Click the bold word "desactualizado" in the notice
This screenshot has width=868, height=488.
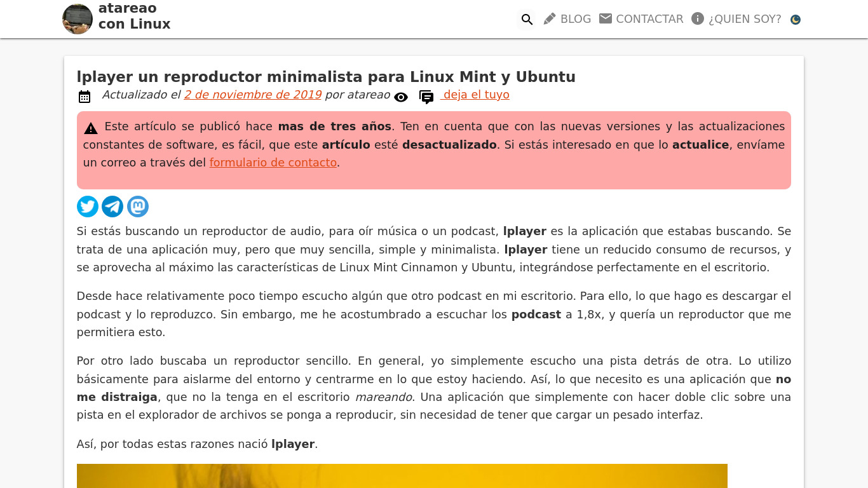[449, 145]
